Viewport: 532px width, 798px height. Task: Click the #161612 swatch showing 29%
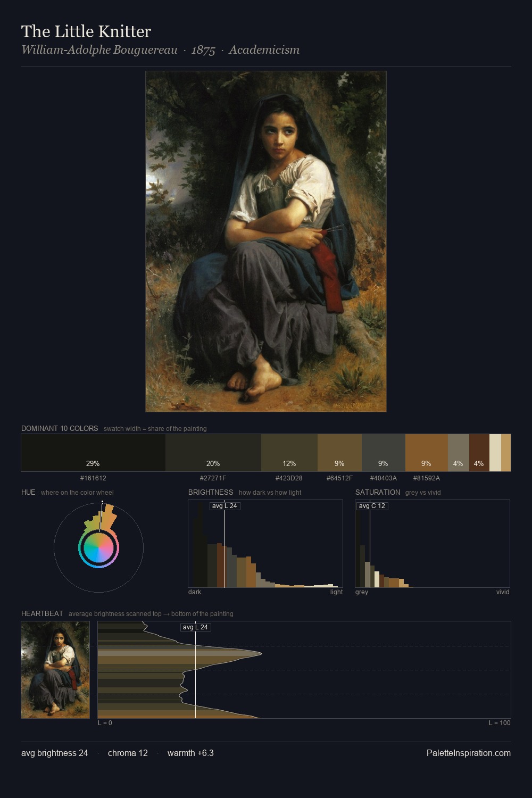coord(93,453)
